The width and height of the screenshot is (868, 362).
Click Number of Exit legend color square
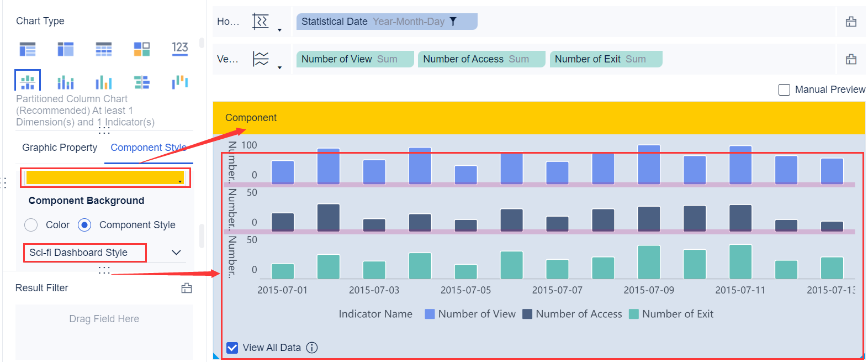[634, 314]
